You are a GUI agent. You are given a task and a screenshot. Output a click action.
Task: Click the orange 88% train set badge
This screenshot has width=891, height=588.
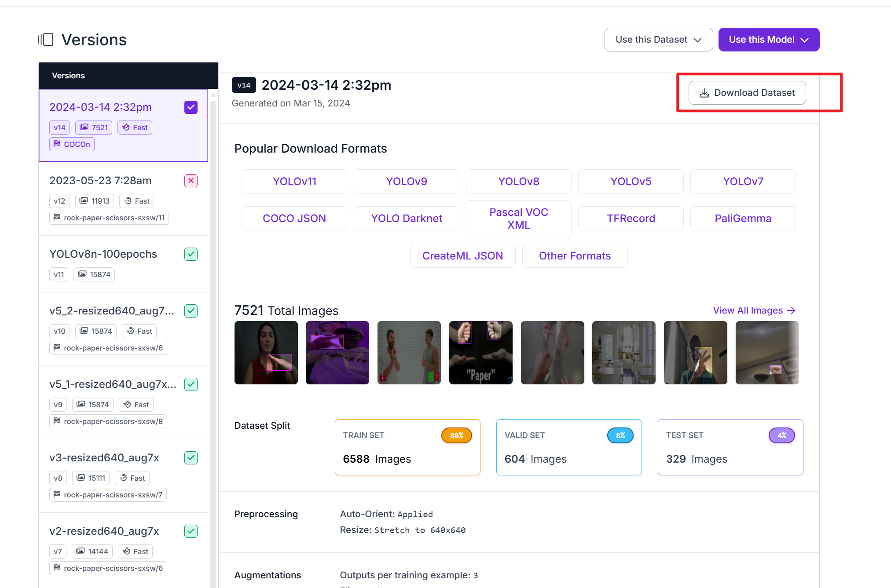pyautogui.click(x=456, y=435)
